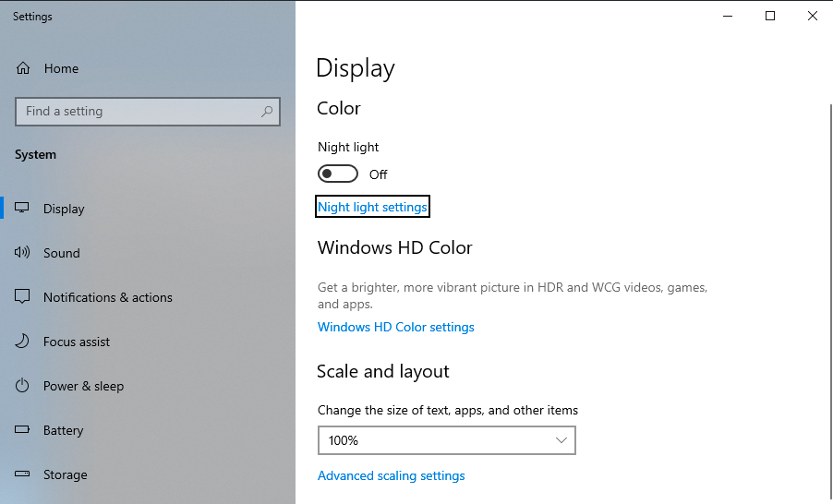
Task: Click the Sound speaker icon
Action: [x=23, y=253]
